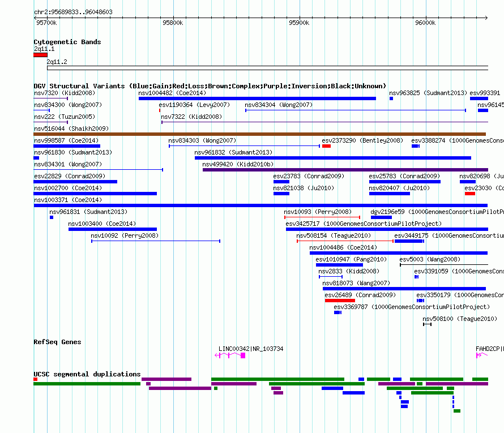Click the esv23783 (Conrad2009) label

(x=309, y=176)
